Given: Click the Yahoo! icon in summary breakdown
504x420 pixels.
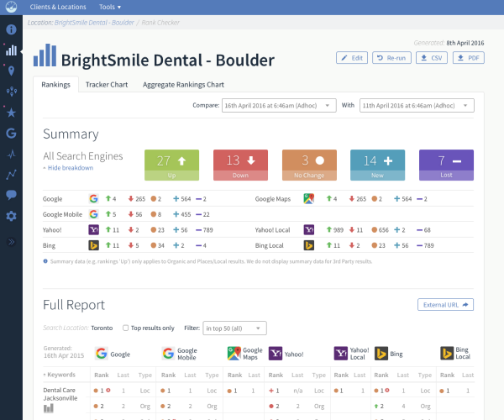Looking at the screenshot, I should [93, 230].
